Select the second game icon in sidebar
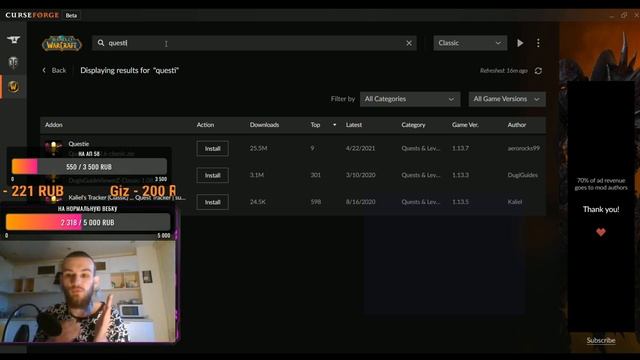Viewport: 640px width, 360px height. click(13, 62)
